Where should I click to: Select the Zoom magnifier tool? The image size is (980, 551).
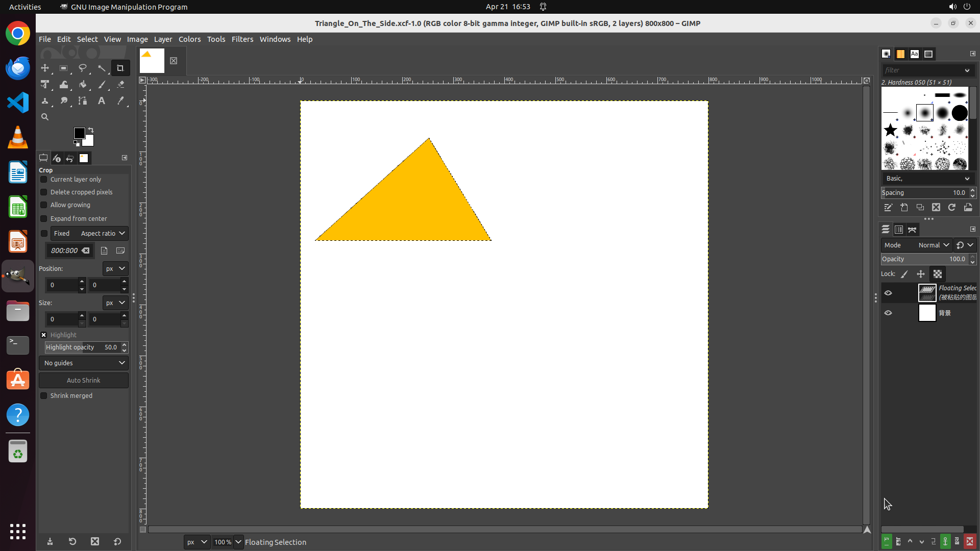tap(45, 117)
